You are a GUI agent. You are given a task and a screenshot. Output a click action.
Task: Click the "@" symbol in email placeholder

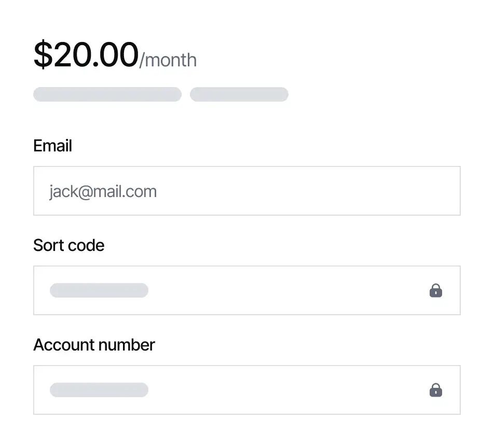coord(86,192)
